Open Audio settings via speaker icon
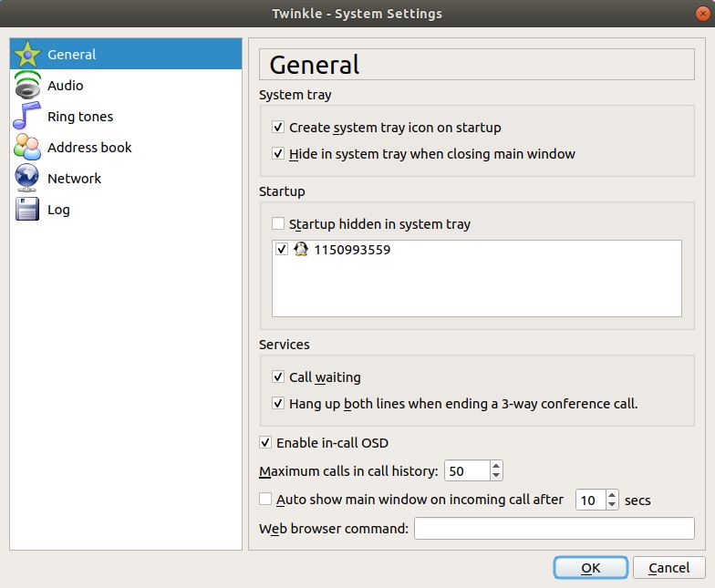 [27, 86]
